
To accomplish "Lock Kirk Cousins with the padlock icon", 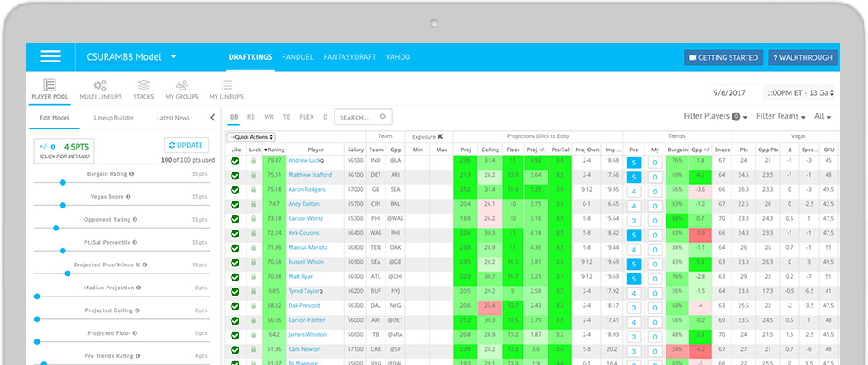I will [254, 233].
